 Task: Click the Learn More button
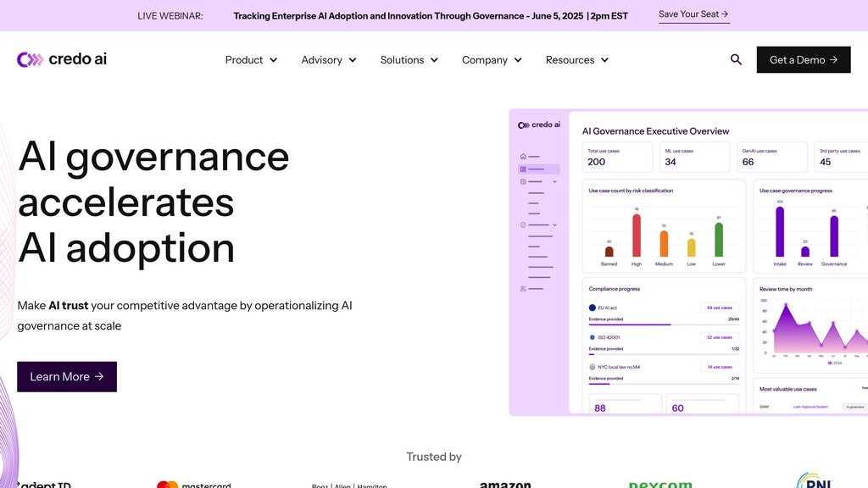67,377
